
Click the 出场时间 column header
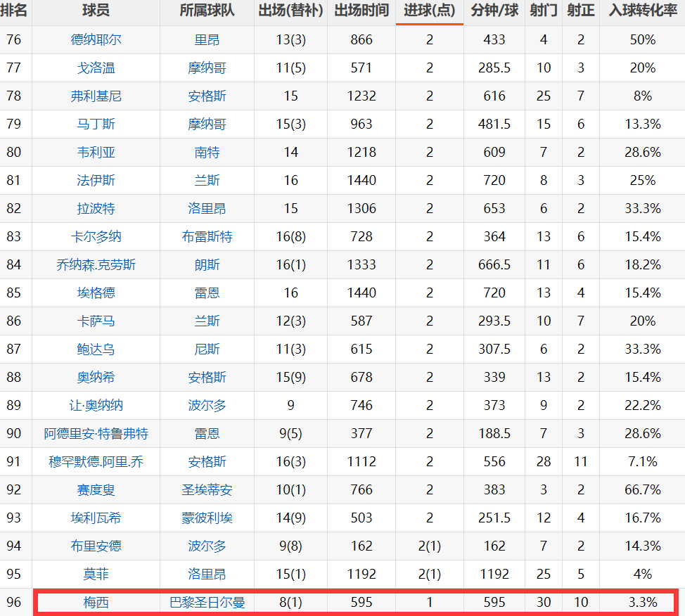(361, 11)
